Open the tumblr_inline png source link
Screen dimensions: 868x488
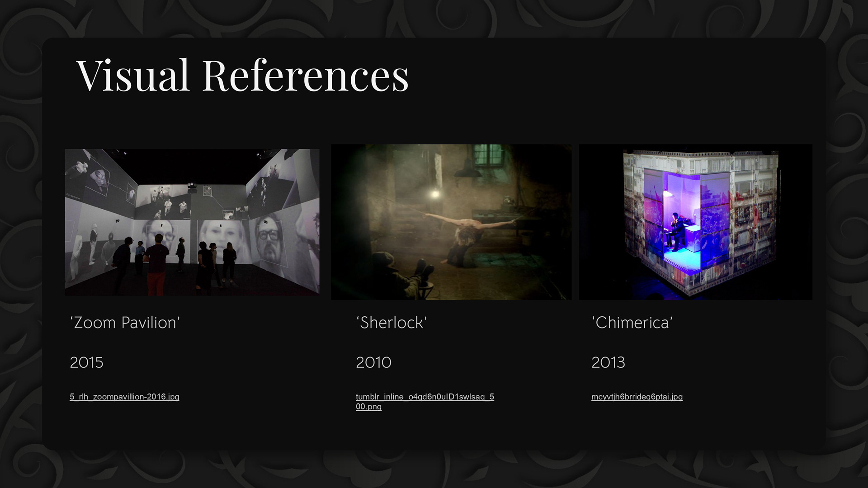pos(425,402)
